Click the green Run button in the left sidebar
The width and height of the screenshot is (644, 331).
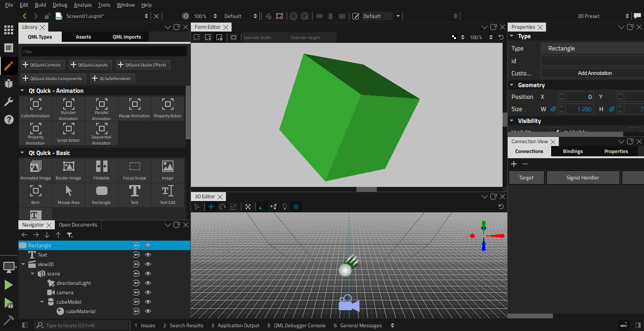click(x=8, y=284)
